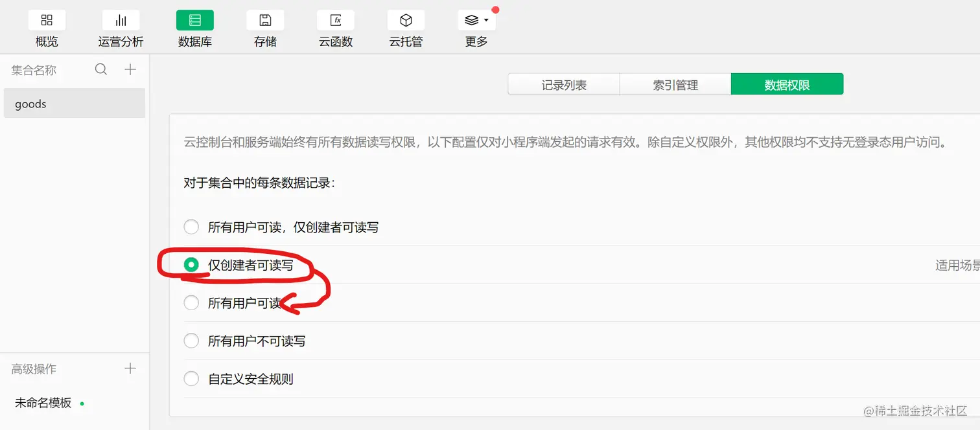Open the 云托管 cloud hosting icon
Image resolution: width=980 pixels, height=430 pixels.
point(406,21)
